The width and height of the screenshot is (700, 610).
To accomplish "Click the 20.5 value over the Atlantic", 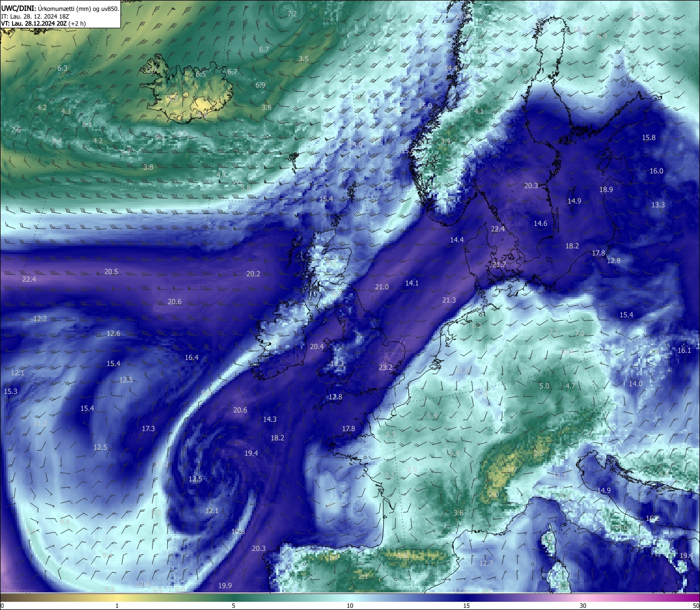I will click(x=111, y=271).
